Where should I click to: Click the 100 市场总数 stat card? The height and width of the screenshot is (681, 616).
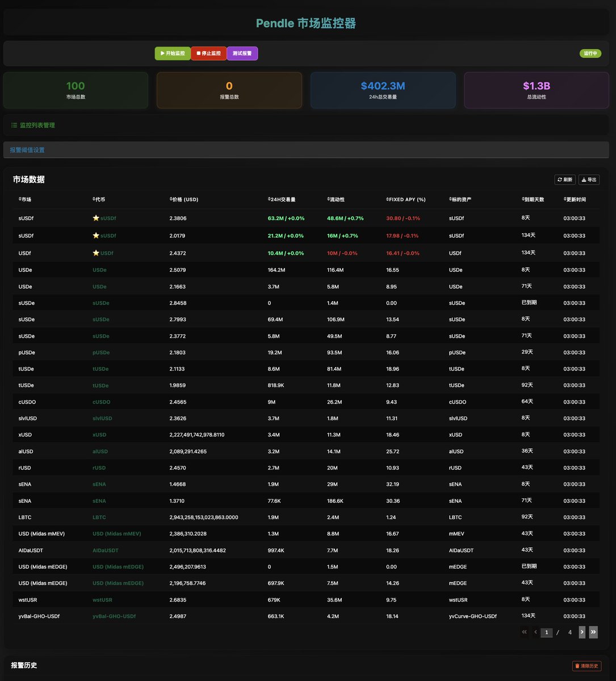coord(76,90)
